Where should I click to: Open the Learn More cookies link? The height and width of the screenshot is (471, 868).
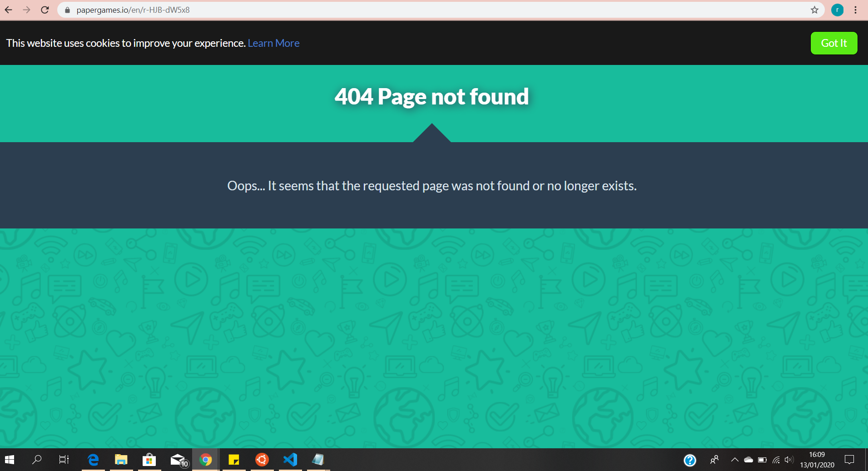(x=273, y=43)
